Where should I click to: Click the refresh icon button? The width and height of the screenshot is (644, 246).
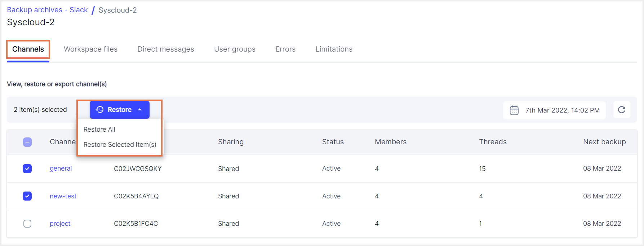[x=621, y=110]
